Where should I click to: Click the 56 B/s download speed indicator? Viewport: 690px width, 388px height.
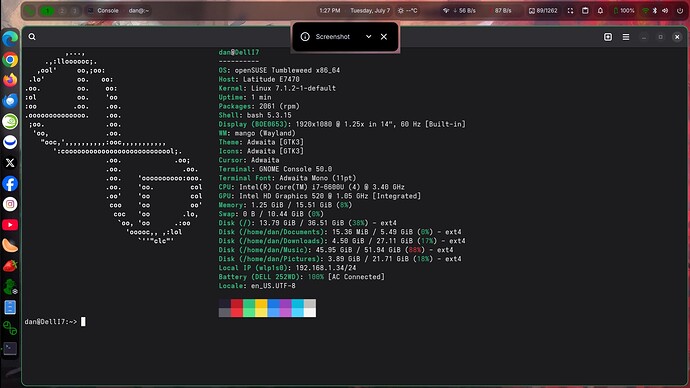[459, 11]
